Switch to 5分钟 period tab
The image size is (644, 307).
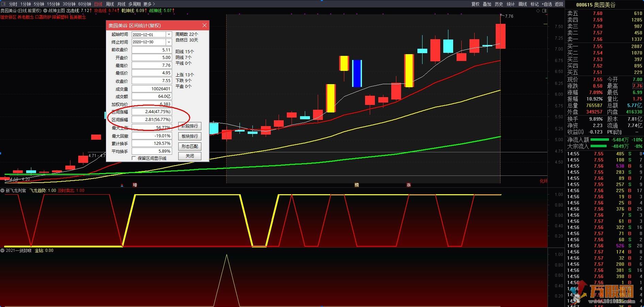(x=39, y=4)
